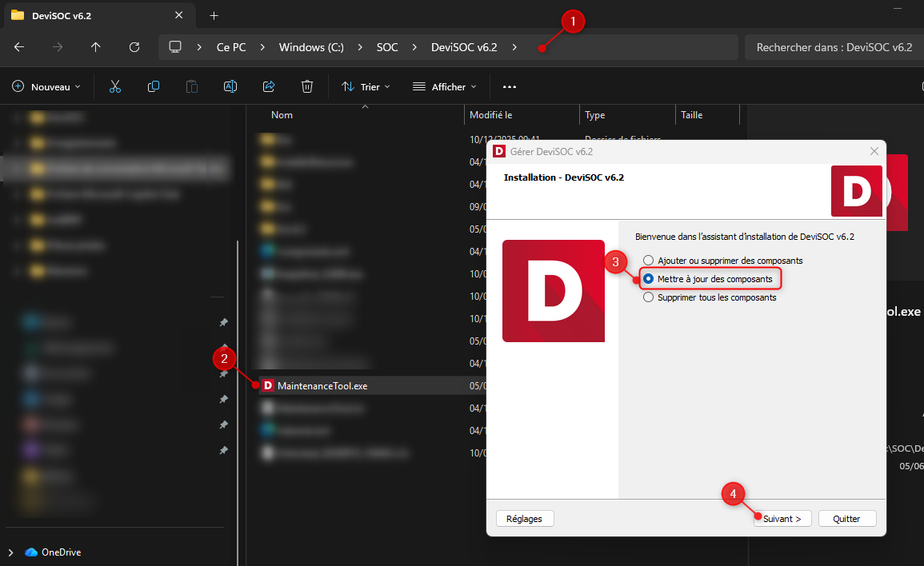Click the Share icon in toolbar
924x566 pixels.
pos(269,86)
